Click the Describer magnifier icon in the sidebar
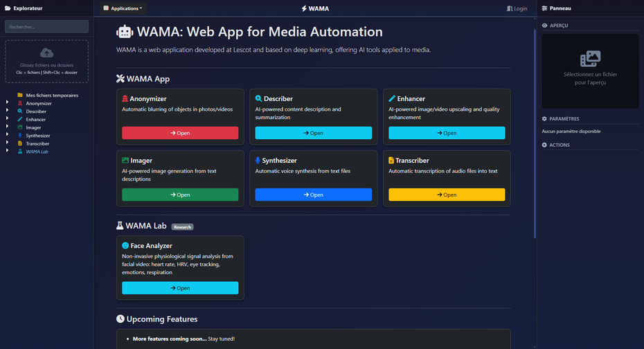Viewport: 644px width, 349px height. click(x=20, y=111)
